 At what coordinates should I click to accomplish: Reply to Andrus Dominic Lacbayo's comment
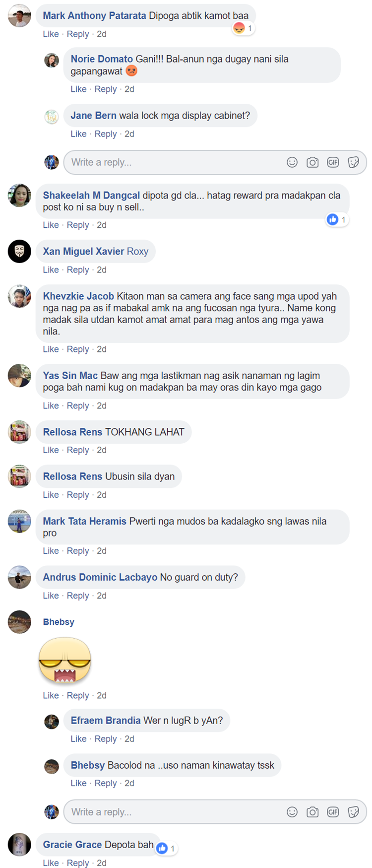78,596
